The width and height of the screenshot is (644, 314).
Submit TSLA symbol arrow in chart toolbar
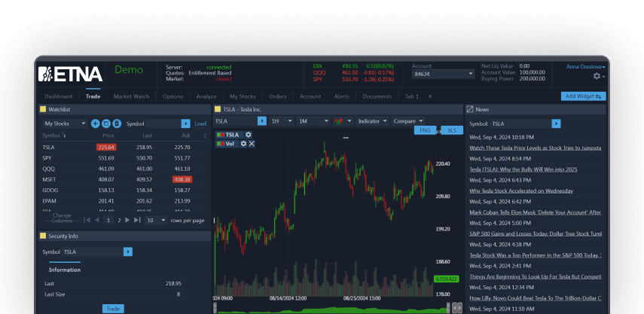coord(262,121)
